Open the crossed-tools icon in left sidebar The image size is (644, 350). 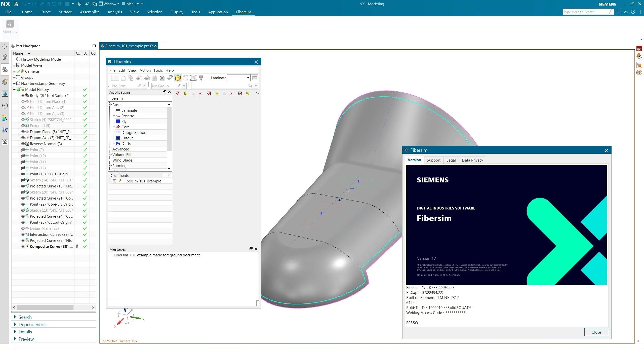5,142
